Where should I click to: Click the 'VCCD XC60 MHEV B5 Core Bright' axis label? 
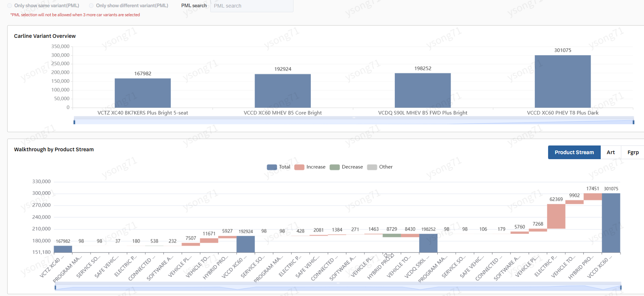point(283,113)
